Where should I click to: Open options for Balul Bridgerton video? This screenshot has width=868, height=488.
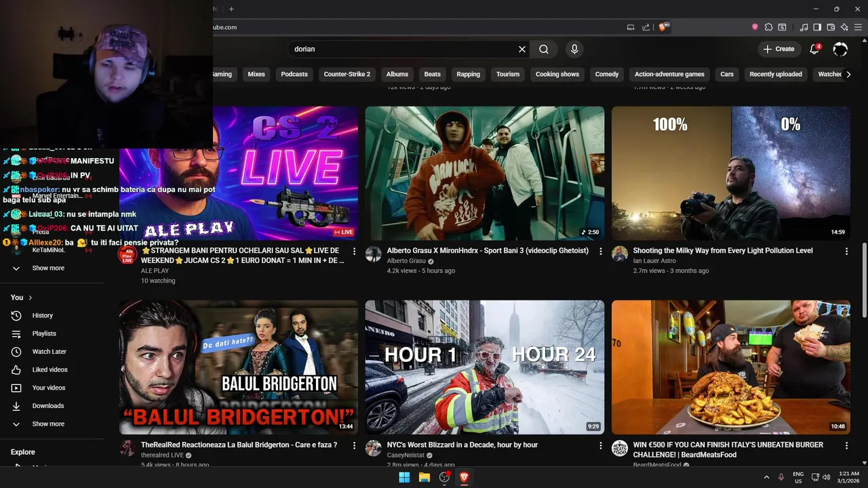354,445
